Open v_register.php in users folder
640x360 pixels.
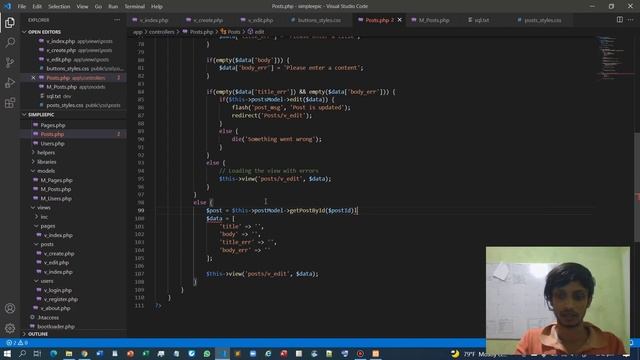coord(60,299)
